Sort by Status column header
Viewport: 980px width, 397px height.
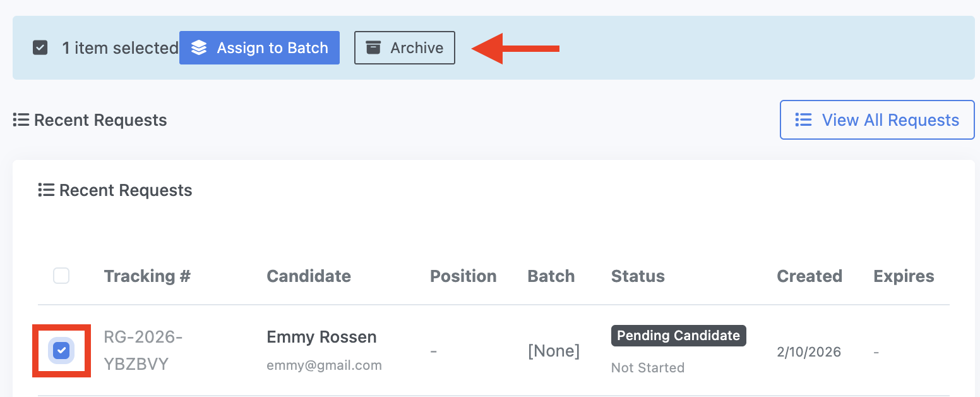pyautogui.click(x=638, y=276)
